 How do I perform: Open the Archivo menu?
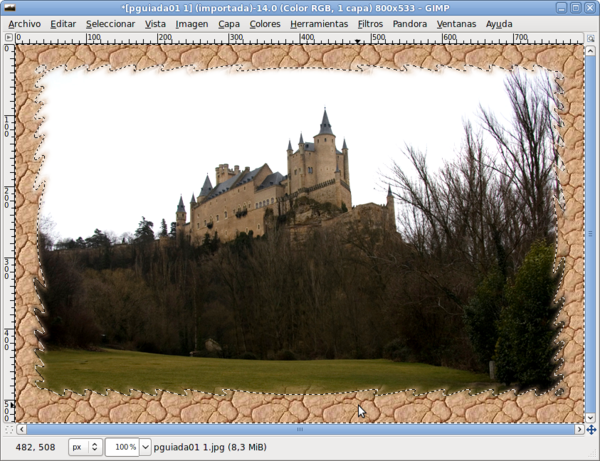pos(25,23)
